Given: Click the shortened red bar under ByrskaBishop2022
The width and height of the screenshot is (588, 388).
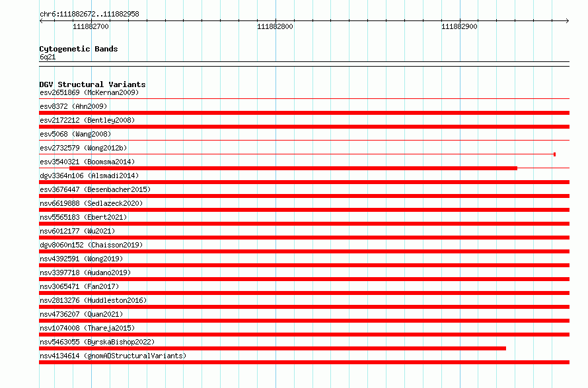Looking at the screenshot, I should 273,348.
